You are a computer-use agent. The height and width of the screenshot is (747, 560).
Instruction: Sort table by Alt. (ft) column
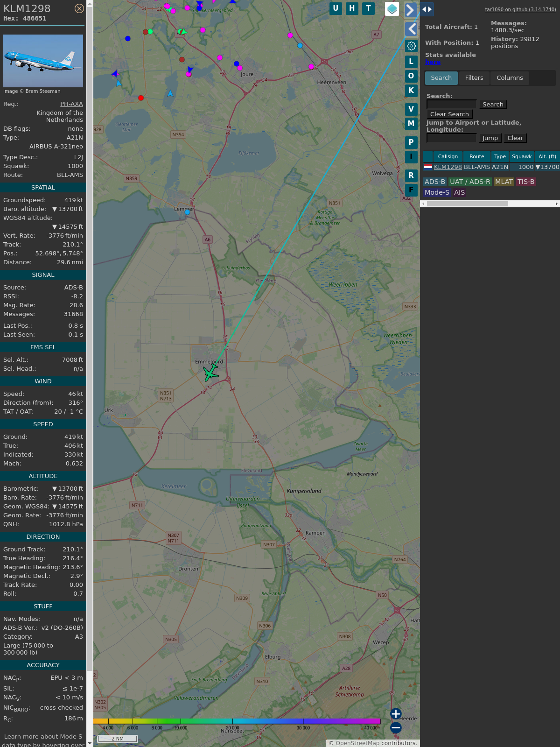547,157
